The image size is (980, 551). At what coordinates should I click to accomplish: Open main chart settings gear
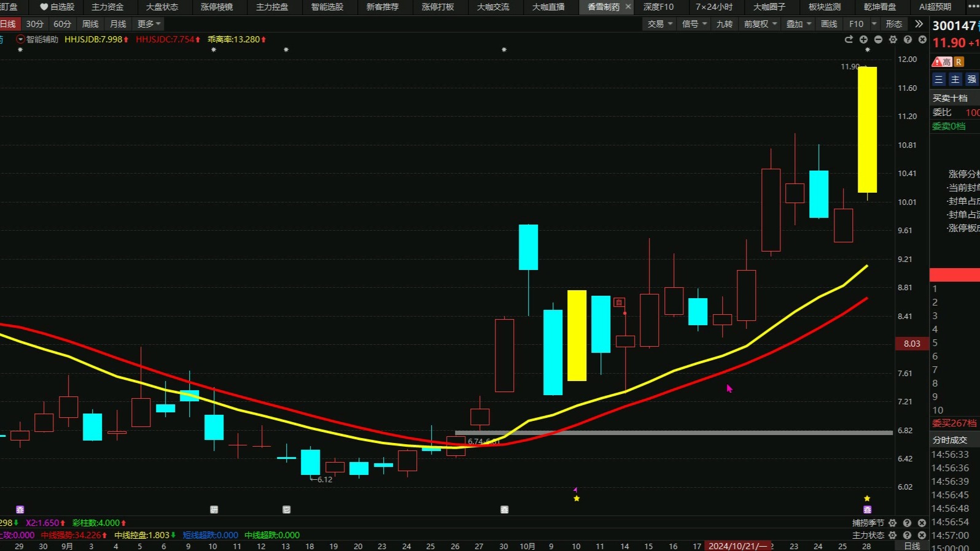893,39
